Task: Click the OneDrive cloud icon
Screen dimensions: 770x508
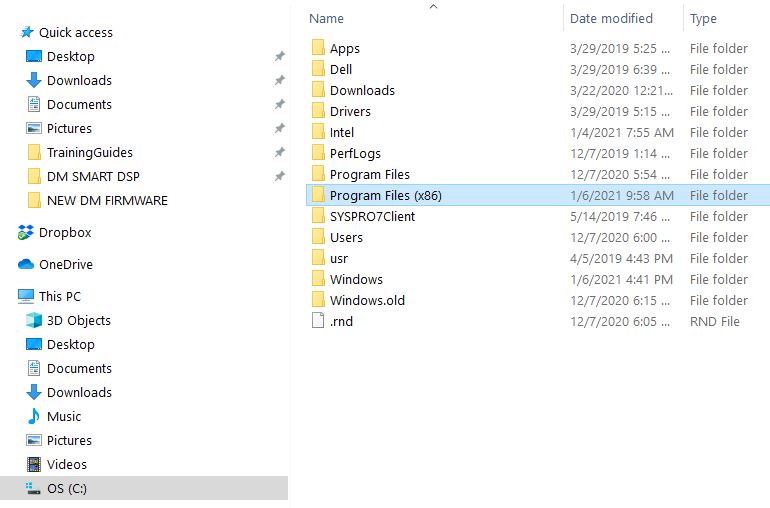Action: [26, 264]
